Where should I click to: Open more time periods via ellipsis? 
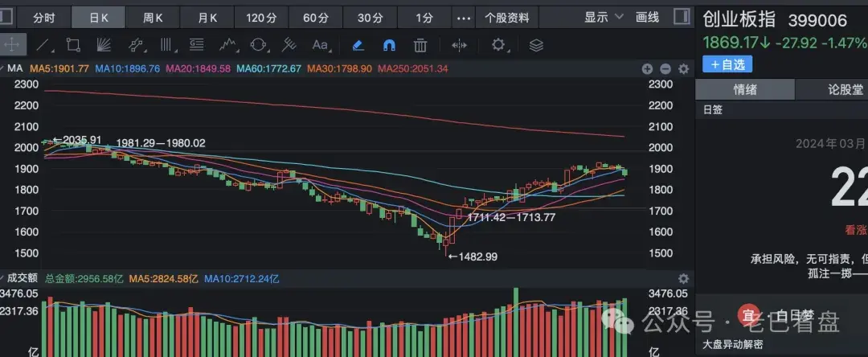point(464,17)
